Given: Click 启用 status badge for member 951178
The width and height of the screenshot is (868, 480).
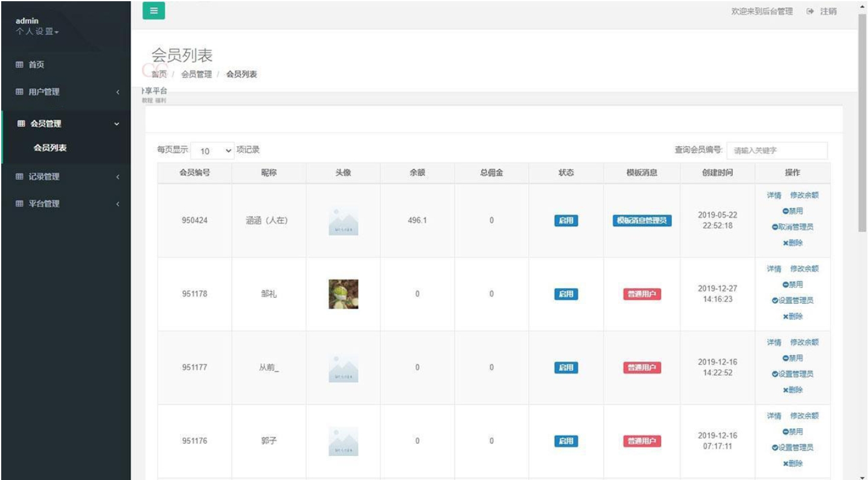Looking at the screenshot, I should [566, 294].
